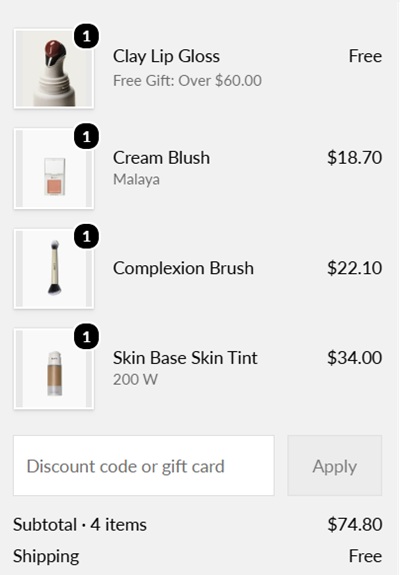Select the Skin Base Skin Tint name
The width and height of the screenshot is (400, 575).
pyautogui.click(x=185, y=358)
